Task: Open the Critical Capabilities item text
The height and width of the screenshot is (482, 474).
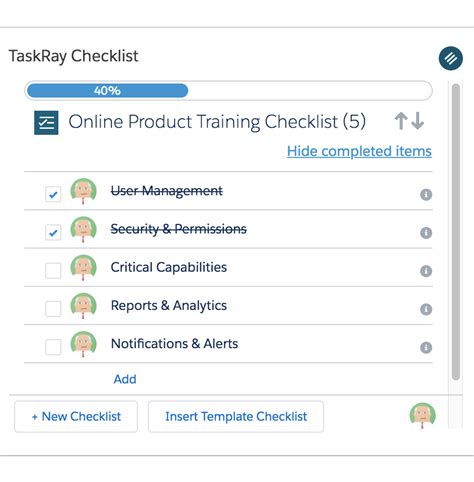Action: (x=169, y=267)
